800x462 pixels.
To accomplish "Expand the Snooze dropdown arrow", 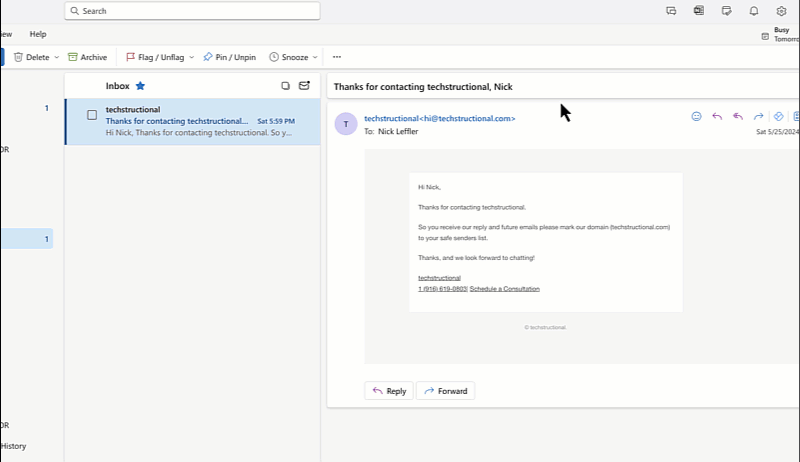I will pos(315,57).
